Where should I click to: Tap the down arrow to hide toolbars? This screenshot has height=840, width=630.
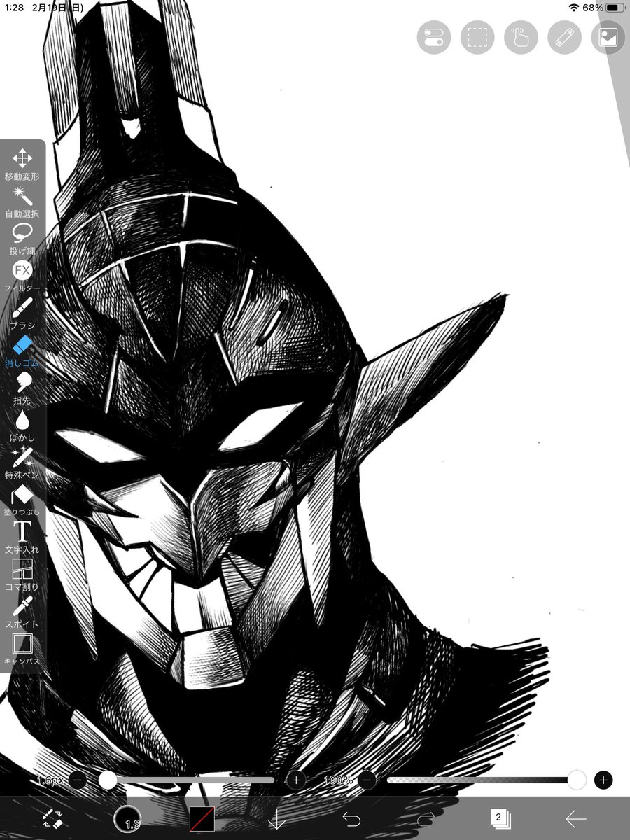pos(277,818)
